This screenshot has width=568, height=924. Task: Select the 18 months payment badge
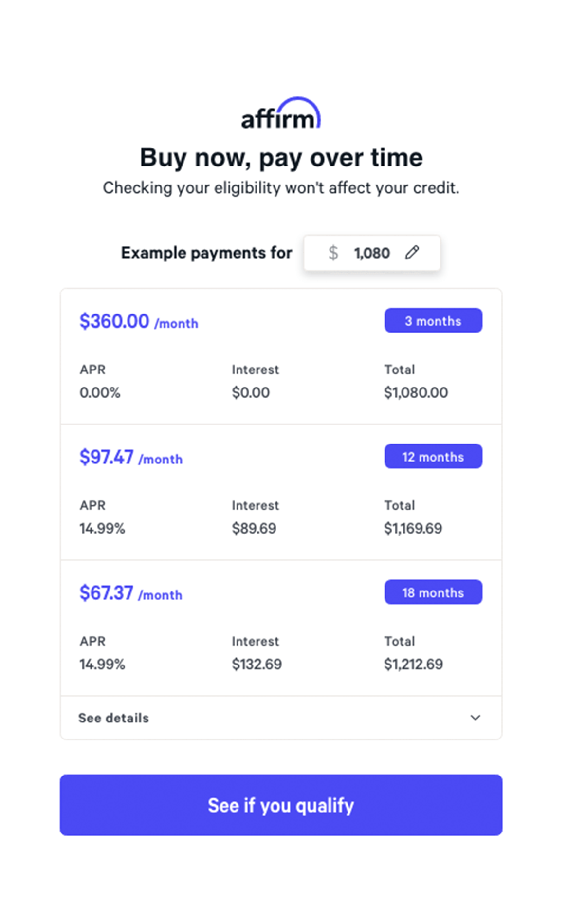(x=433, y=592)
